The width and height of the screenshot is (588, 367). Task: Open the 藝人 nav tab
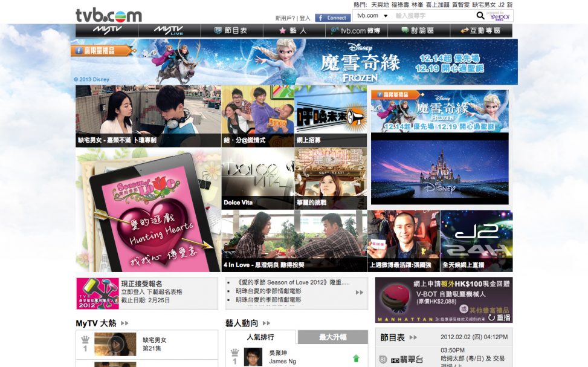294,30
